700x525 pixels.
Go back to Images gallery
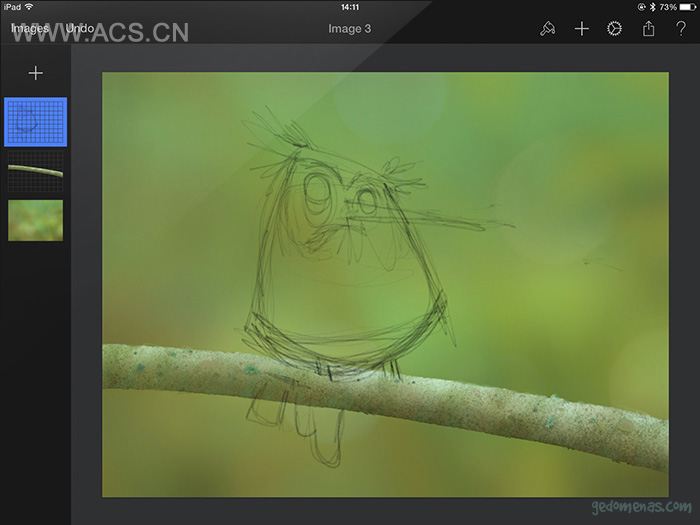[30, 29]
